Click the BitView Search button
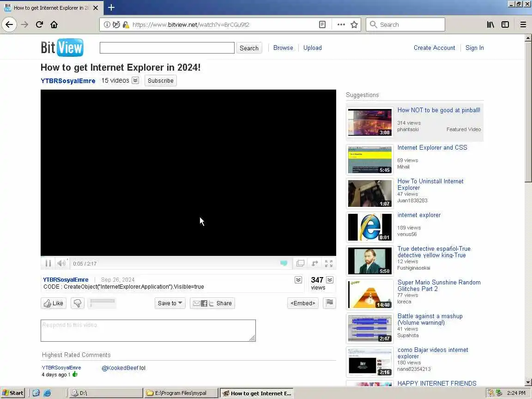 point(249,48)
